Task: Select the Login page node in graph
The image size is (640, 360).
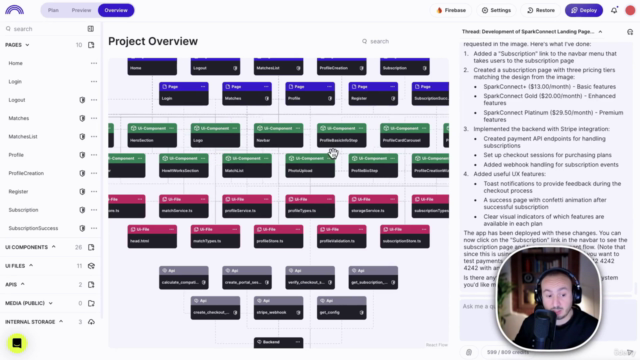Action: pos(184,93)
